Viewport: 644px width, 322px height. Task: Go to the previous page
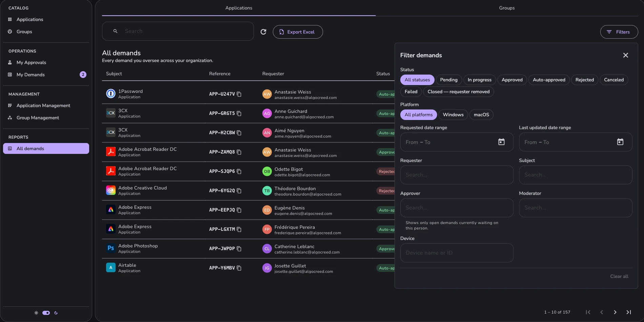[x=602, y=312]
